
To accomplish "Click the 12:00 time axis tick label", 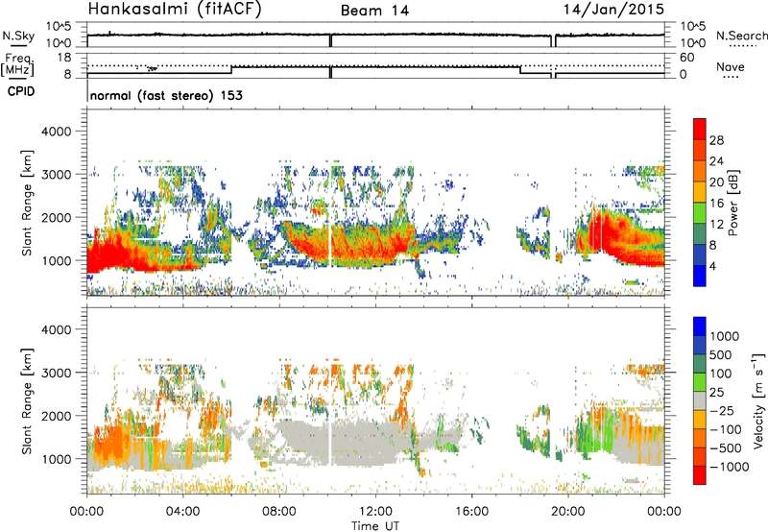I will click(375, 512).
